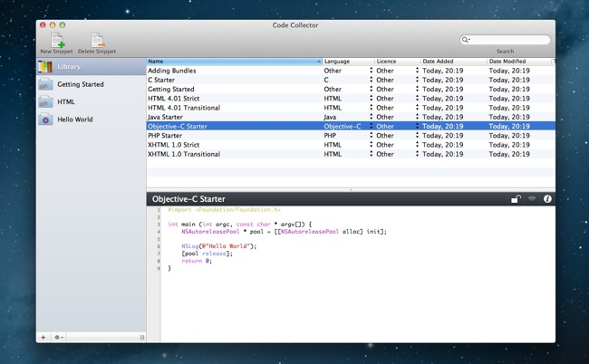
Task: Open the language popup for PHP Starter
Action: (x=372, y=136)
